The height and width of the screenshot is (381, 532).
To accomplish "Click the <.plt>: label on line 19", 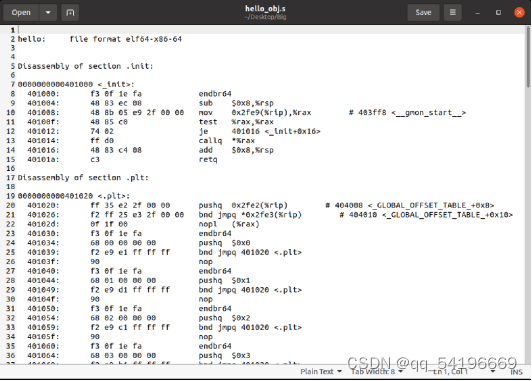I will (x=114, y=196).
